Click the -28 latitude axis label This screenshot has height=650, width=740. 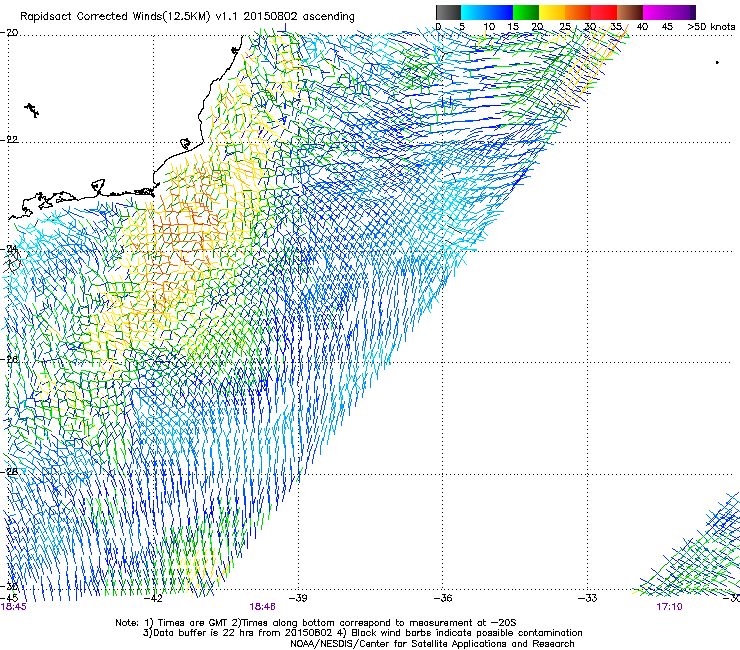tap(9, 472)
